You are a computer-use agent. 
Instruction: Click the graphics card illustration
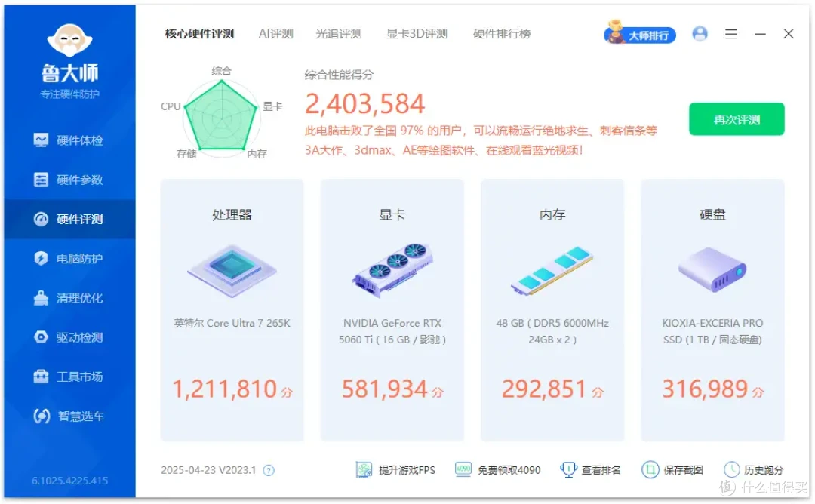(392, 271)
